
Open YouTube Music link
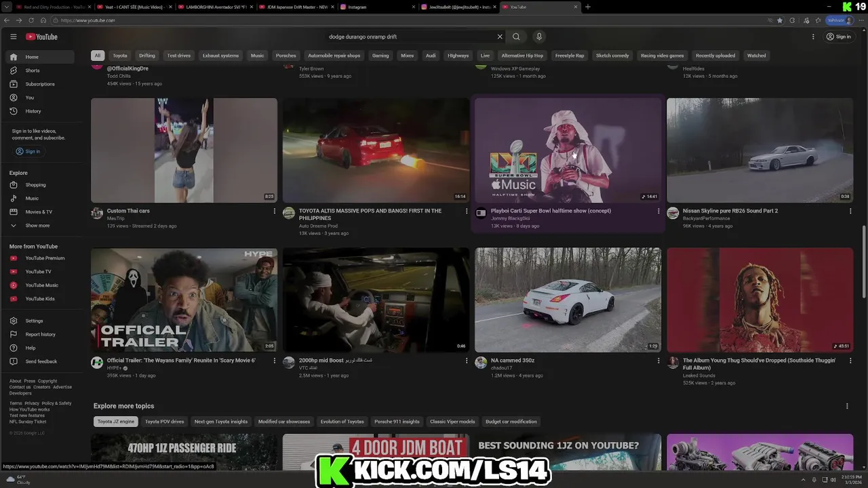click(x=41, y=285)
